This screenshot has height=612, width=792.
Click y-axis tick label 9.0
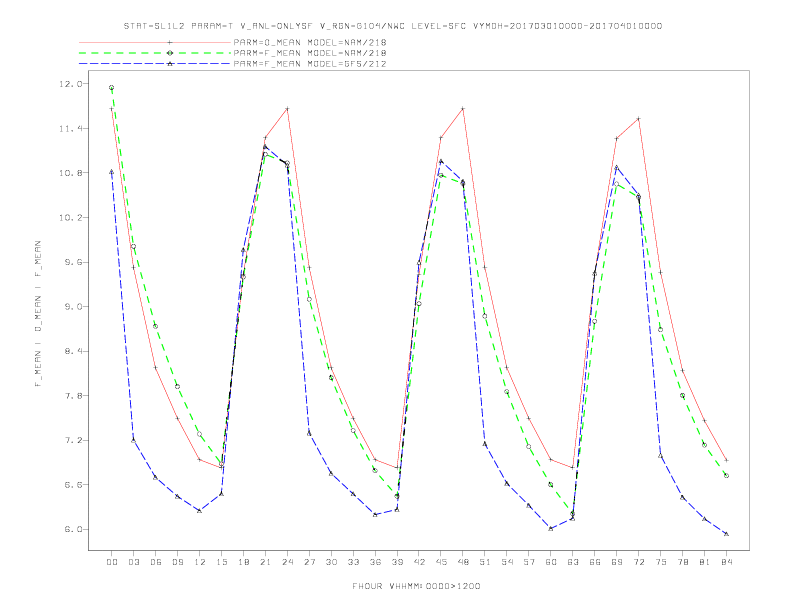(x=72, y=307)
